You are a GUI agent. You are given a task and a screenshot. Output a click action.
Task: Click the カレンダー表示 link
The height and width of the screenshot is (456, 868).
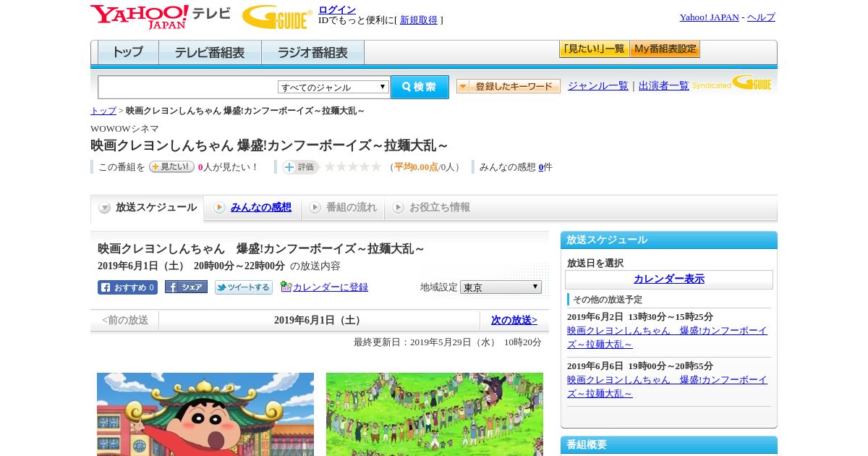tap(669, 279)
